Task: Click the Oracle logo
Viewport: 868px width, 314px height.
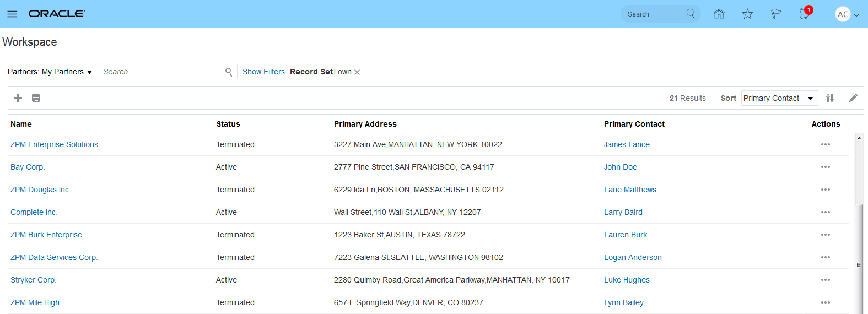Action: [x=57, y=14]
